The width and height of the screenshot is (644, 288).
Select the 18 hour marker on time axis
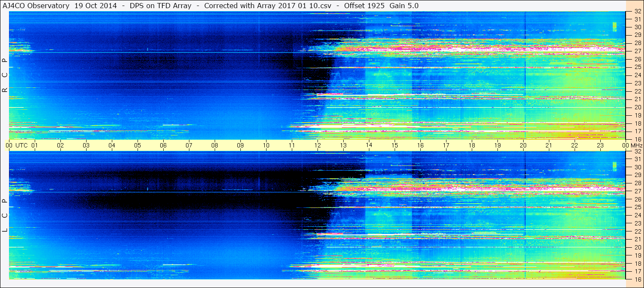click(x=472, y=145)
